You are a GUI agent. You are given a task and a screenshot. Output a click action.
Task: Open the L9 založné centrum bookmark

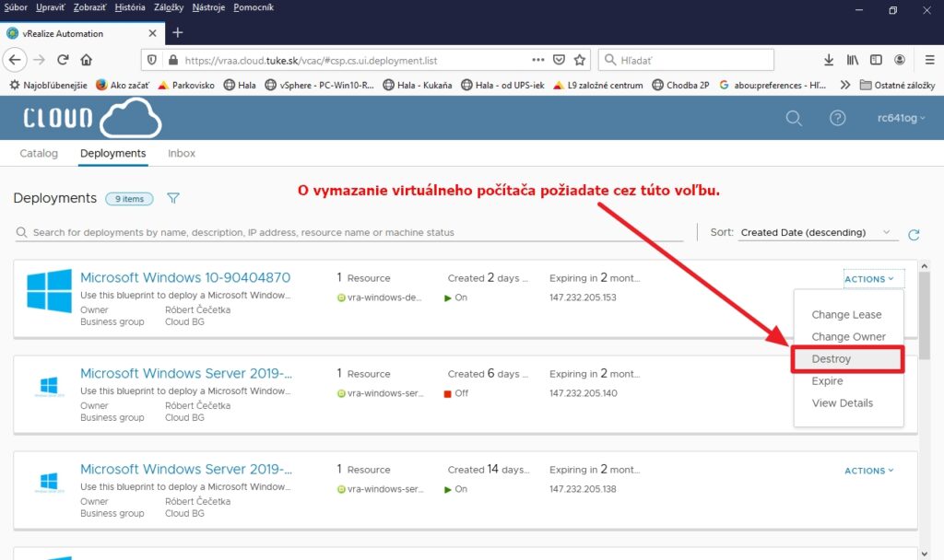[x=597, y=85]
